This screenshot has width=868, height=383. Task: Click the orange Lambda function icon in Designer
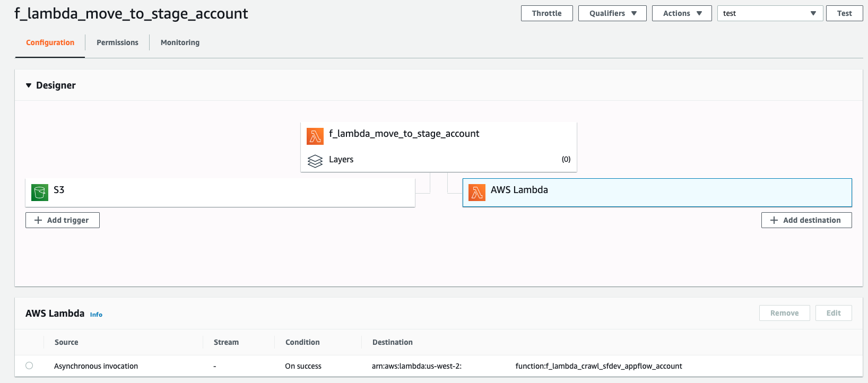pos(315,136)
